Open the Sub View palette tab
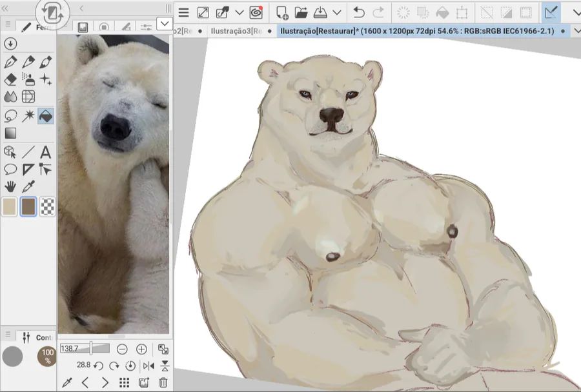Image resolution: width=581 pixels, height=392 pixels. [x=83, y=26]
